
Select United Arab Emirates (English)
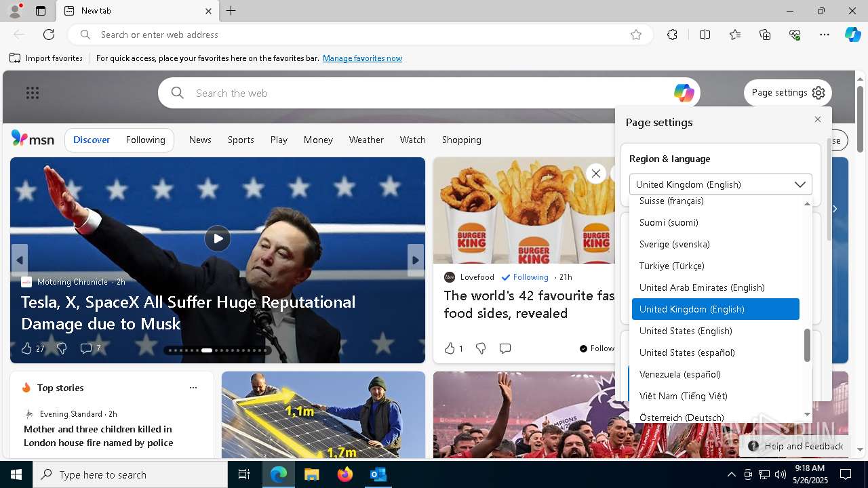[715, 287]
